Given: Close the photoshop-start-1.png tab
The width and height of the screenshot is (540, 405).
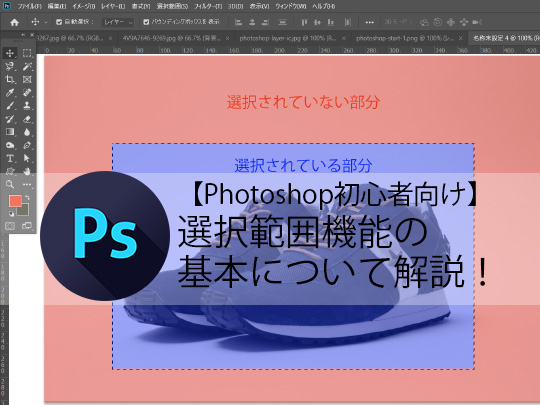Looking at the screenshot, I should 460,39.
